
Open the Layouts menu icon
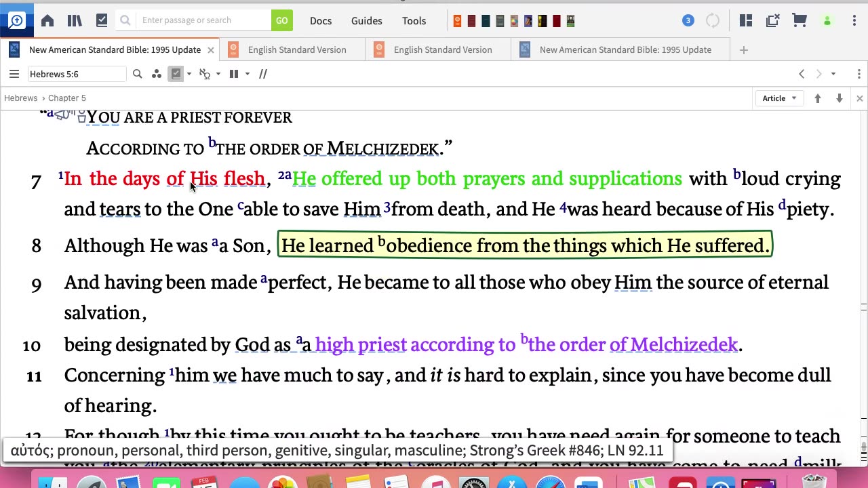(746, 20)
